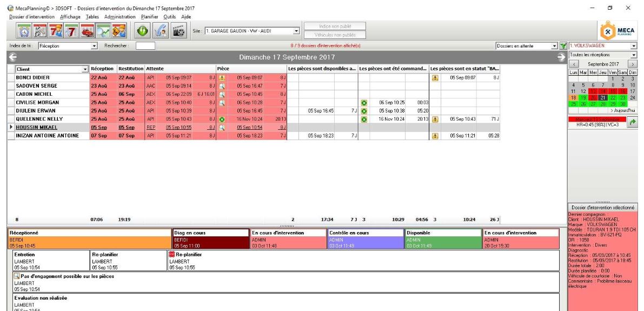Expand the Site dropdown list
This screenshot has height=311, width=644.
pos(296,31)
